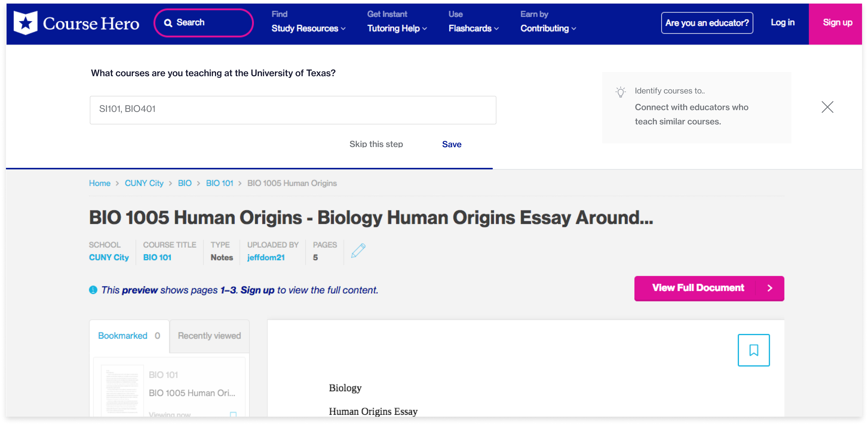Click the arrow on View Full Document
Screen dimensions: 868x425
pyautogui.click(x=769, y=288)
